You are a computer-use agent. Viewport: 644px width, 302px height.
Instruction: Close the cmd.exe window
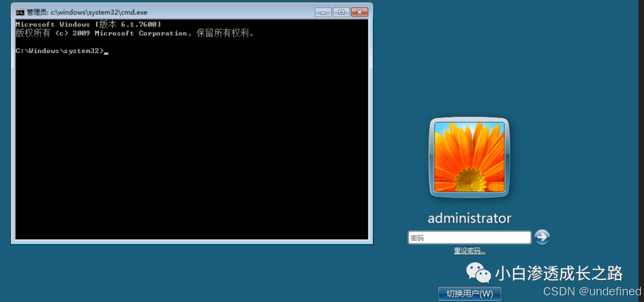[360, 12]
